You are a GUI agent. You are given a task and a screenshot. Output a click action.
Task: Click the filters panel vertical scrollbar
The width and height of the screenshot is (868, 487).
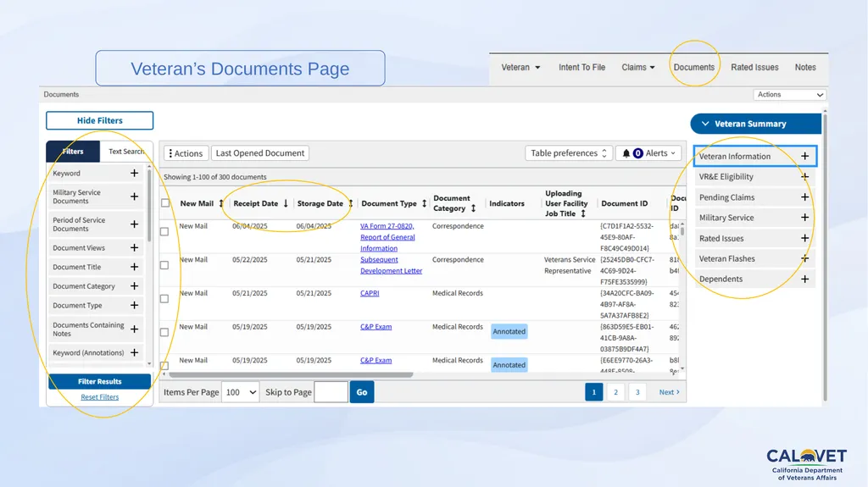[x=149, y=206]
